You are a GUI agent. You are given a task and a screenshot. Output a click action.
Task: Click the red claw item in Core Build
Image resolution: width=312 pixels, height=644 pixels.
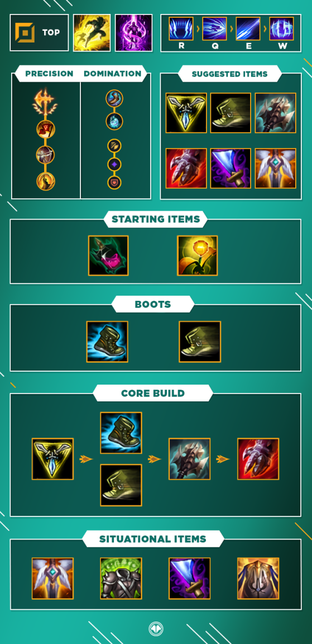pyautogui.click(x=258, y=459)
